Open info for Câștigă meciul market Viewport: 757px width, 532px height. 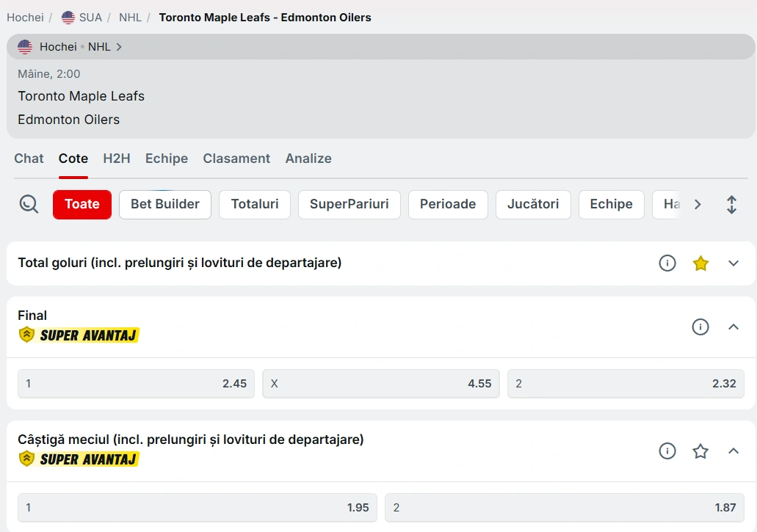tap(667, 451)
